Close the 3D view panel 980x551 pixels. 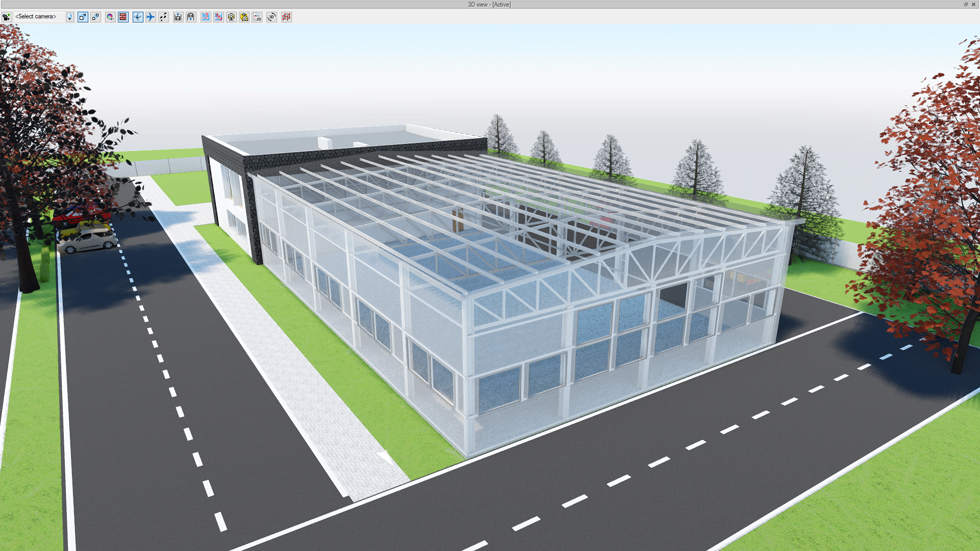coord(973,5)
